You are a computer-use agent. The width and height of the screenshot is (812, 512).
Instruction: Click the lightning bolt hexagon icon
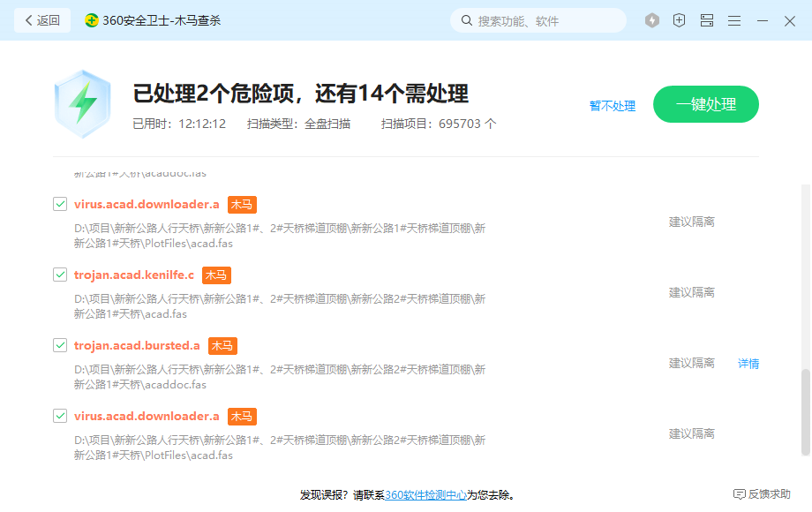coord(652,20)
